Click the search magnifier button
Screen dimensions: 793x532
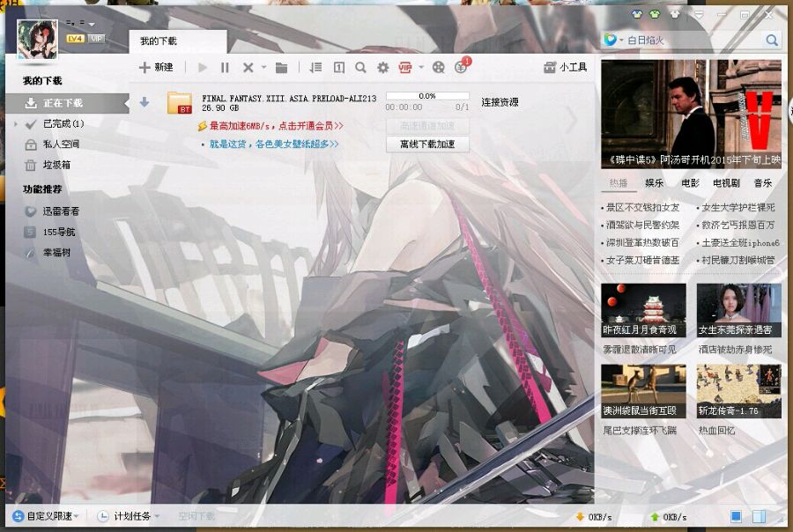coord(772,40)
